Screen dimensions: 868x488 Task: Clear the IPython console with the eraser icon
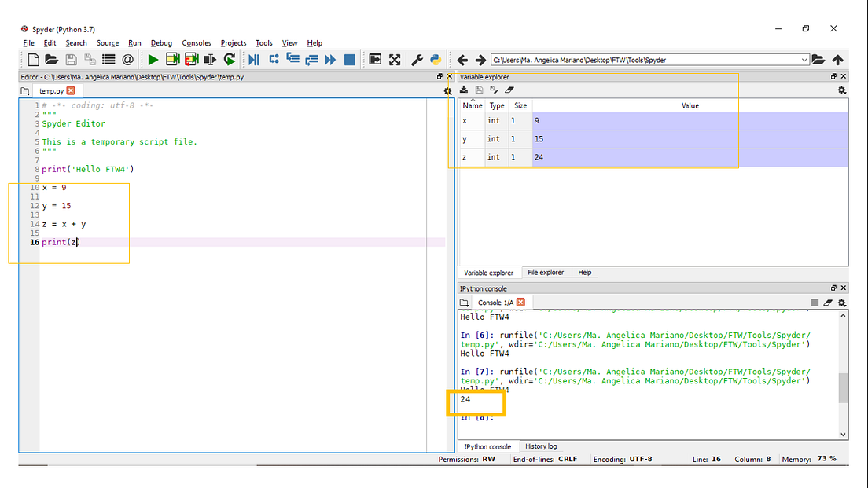829,303
